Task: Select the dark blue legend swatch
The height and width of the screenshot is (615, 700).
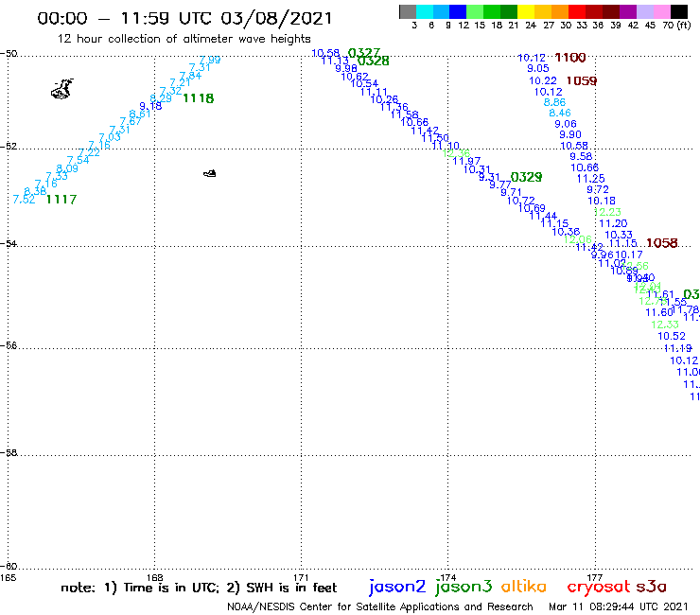Action: (458, 11)
